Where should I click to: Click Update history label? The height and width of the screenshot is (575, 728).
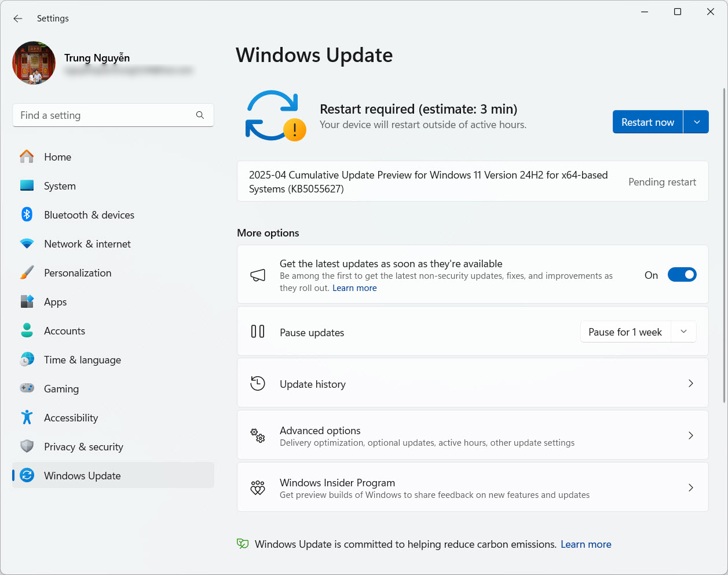point(313,384)
